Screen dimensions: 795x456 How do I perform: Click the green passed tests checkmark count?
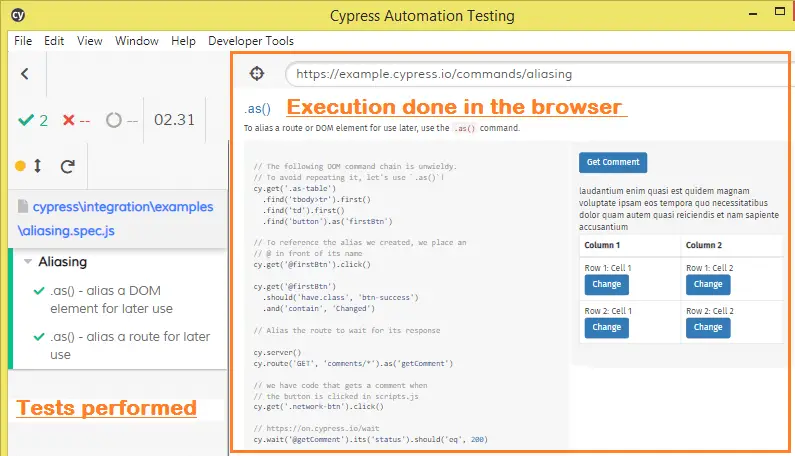33,120
